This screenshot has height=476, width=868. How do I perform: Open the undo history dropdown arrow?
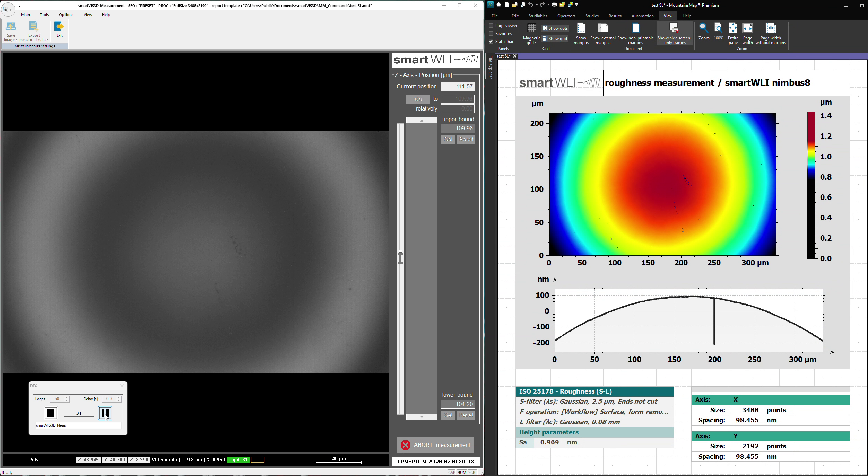pyautogui.click(x=537, y=5)
